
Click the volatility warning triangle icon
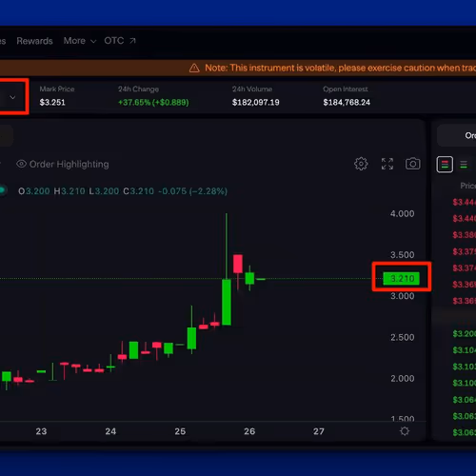[194, 68]
